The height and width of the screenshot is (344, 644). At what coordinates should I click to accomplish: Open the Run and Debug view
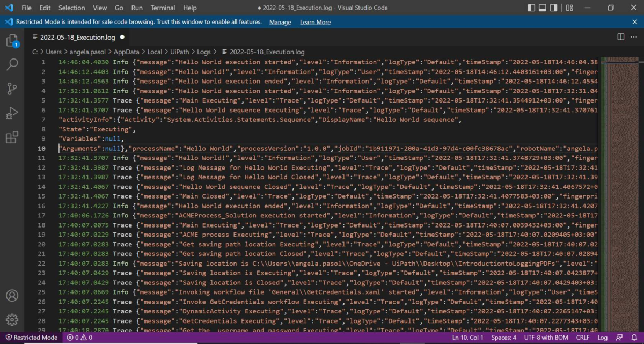coord(12,113)
